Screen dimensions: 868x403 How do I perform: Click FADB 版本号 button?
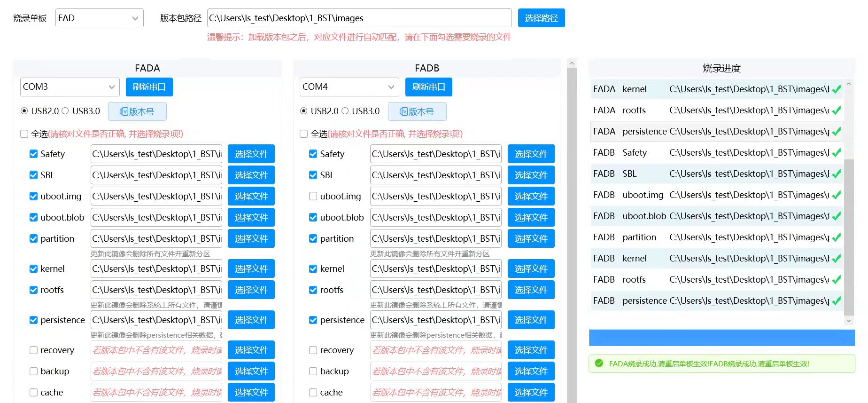pos(417,111)
